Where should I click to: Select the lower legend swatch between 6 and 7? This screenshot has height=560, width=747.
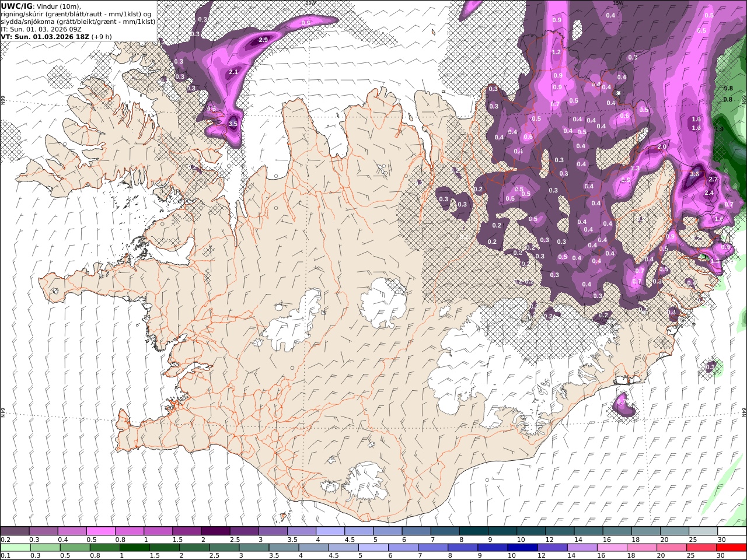(x=403, y=548)
